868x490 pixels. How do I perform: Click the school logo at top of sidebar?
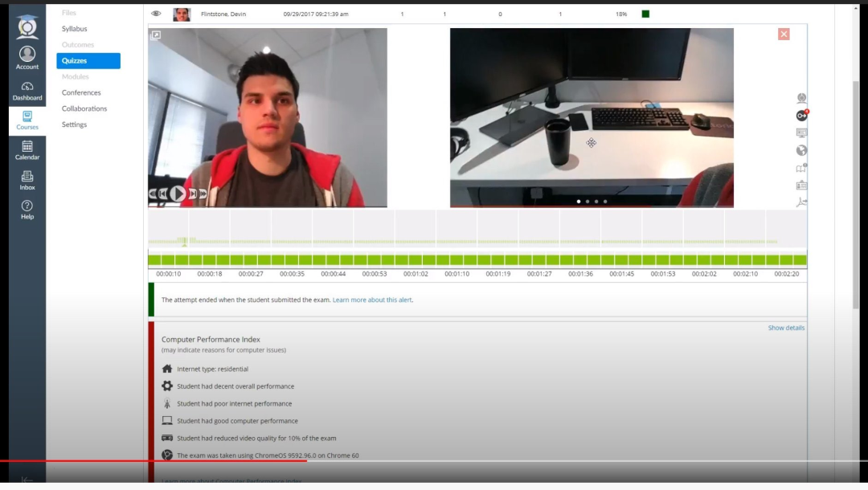pos(27,27)
